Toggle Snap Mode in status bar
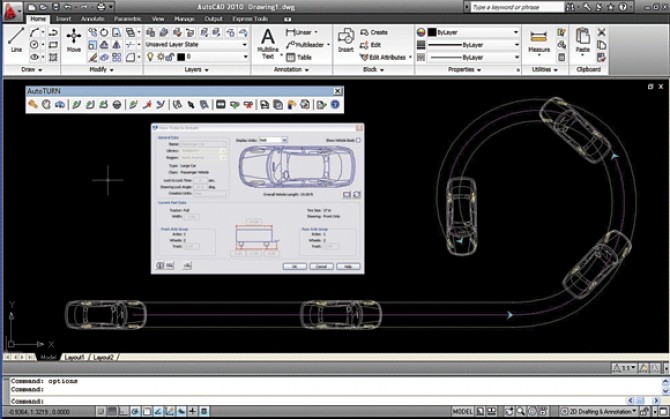Viewport: 670px width, 419px height. (x=101, y=411)
